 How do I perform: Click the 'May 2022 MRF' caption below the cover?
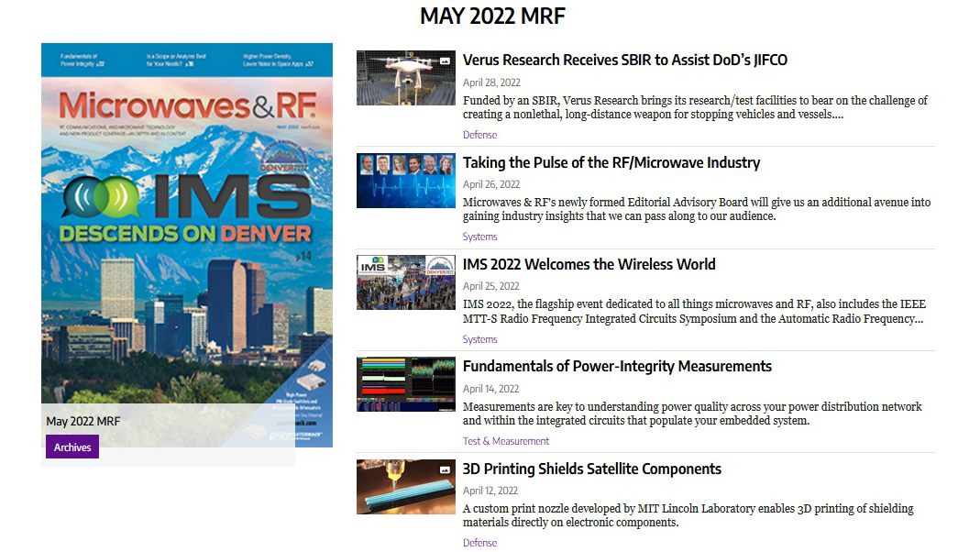click(x=83, y=421)
